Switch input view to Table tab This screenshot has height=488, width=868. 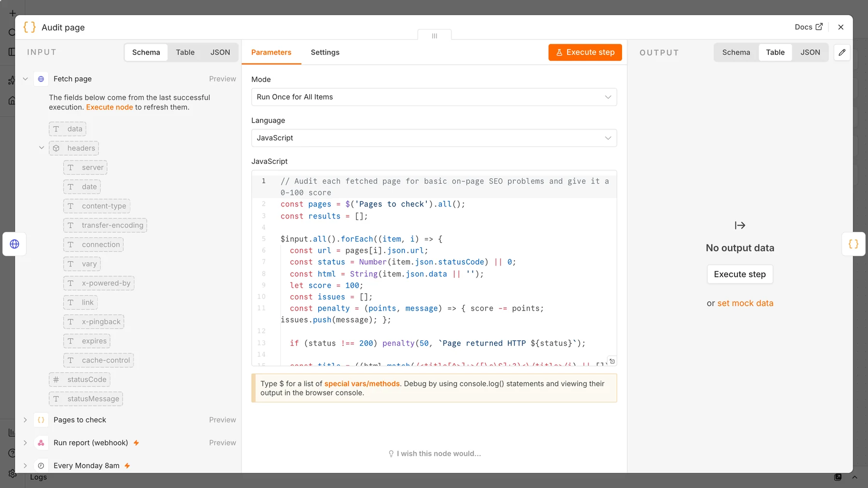185,52
